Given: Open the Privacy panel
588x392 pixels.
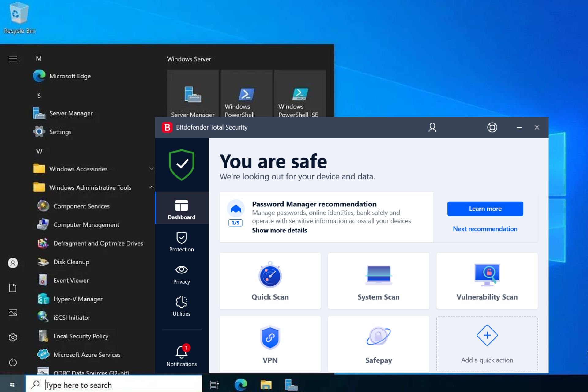Looking at the screenshot, I should point(181,273).
